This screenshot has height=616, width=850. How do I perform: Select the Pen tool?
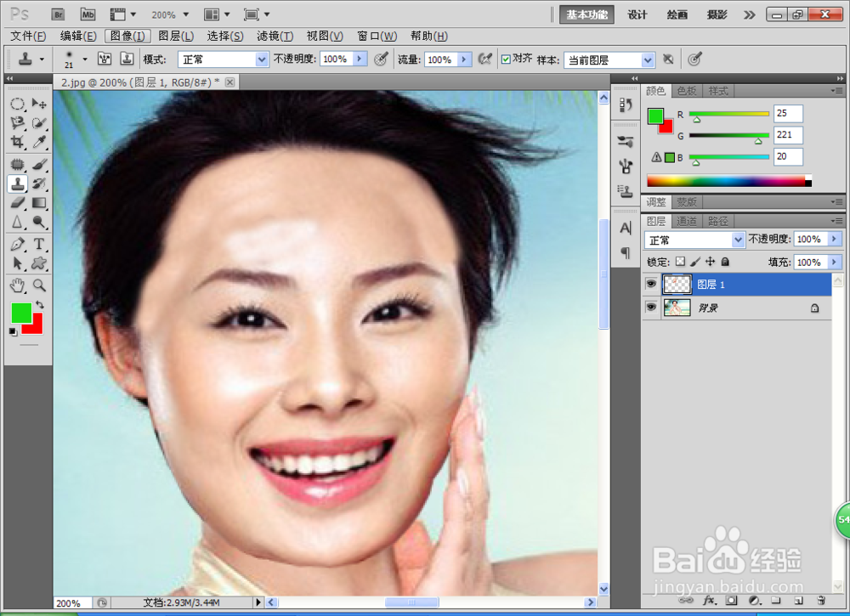click(x=17, y=244)
